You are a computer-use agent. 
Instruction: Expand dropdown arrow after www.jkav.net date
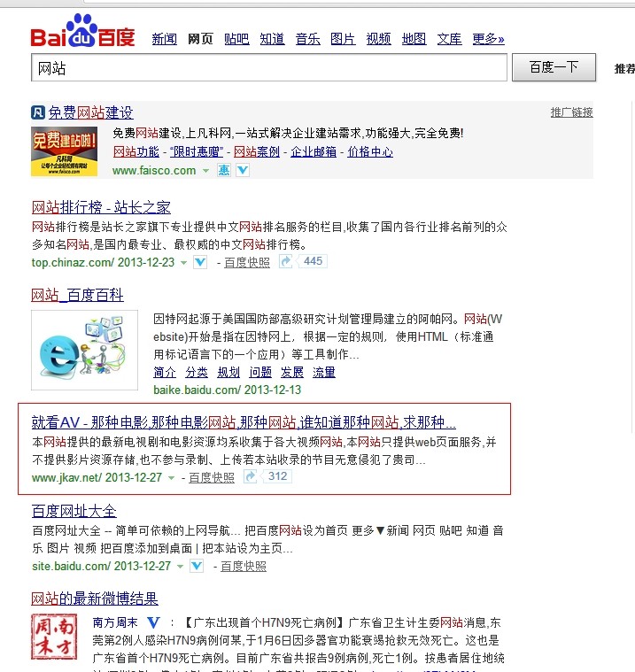pos(171,477)
